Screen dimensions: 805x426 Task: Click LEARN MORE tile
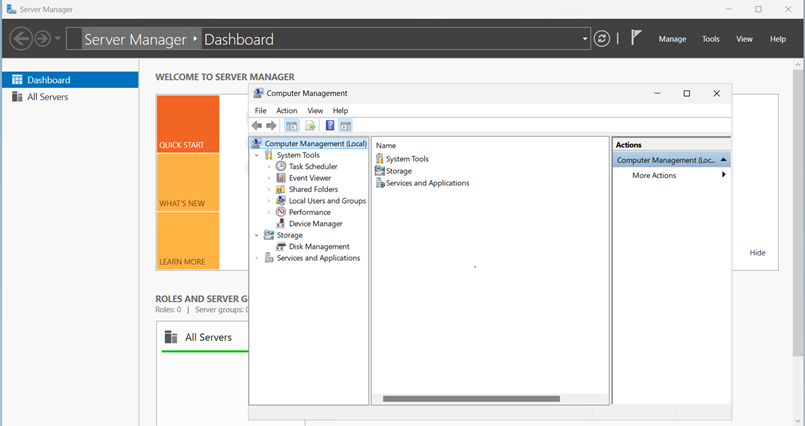coord(188,241)
